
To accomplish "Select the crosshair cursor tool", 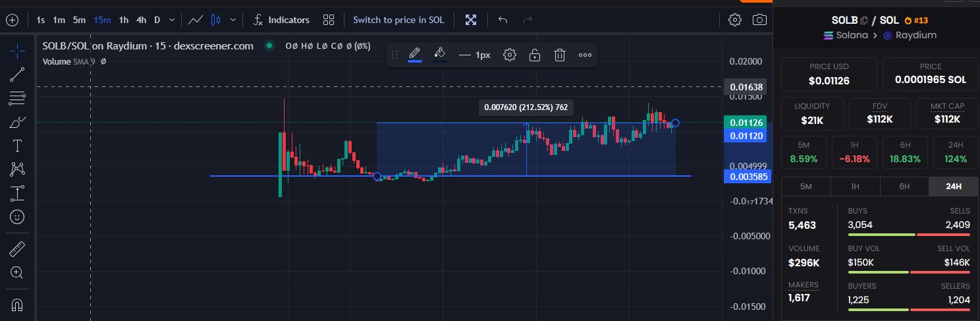I will click(17, 51).
